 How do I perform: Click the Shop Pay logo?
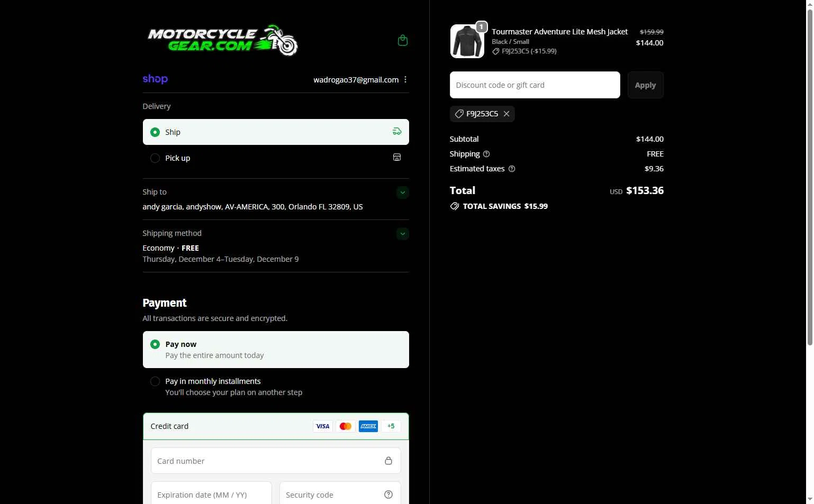point(155,79)
